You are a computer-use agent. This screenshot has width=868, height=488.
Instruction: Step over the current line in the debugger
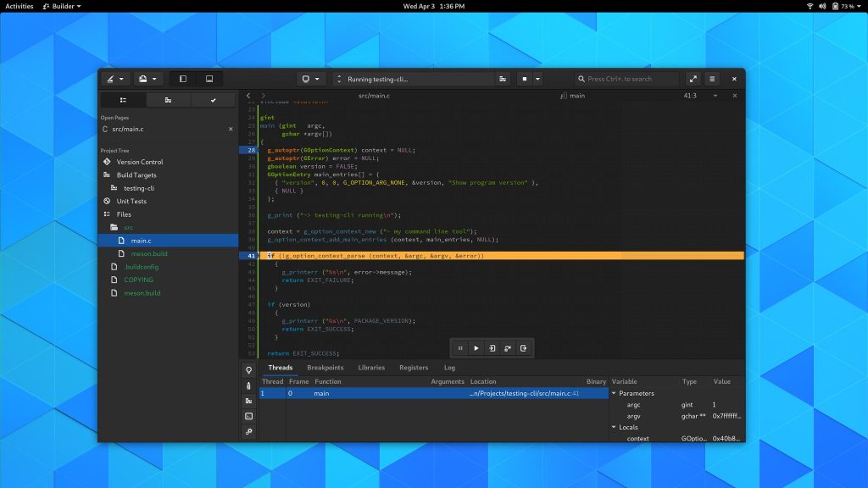[508, 348]
